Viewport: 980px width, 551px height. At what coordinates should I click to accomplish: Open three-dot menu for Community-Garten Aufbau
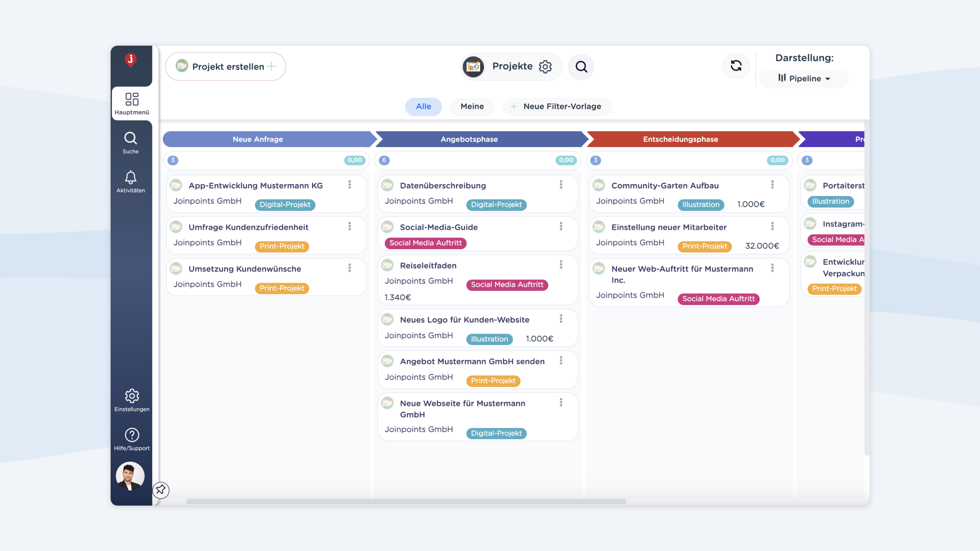click(772, 185)
